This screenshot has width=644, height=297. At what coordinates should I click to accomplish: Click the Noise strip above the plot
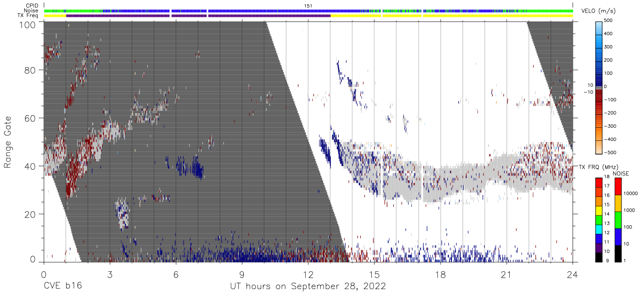coord(308,10)
